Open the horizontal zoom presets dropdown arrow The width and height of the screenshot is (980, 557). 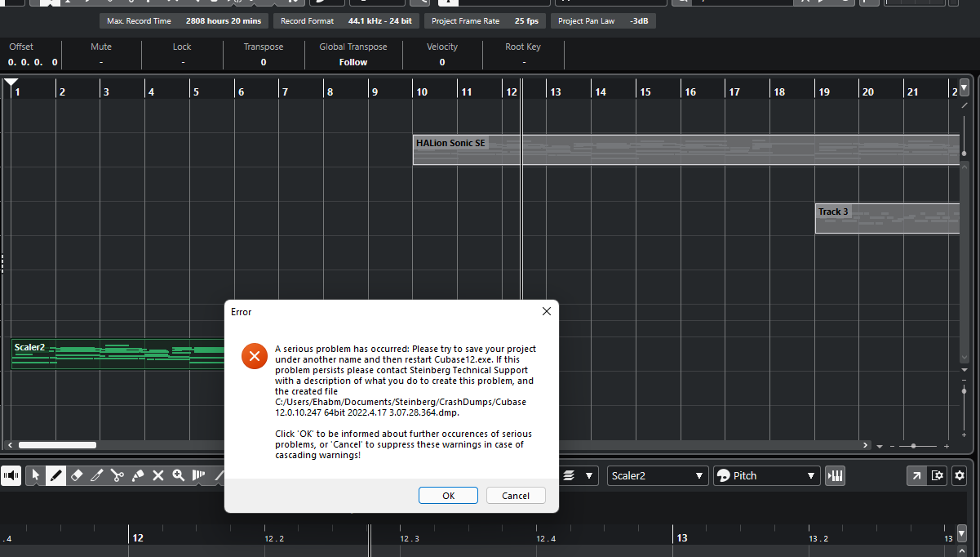(x=880, y=447)
